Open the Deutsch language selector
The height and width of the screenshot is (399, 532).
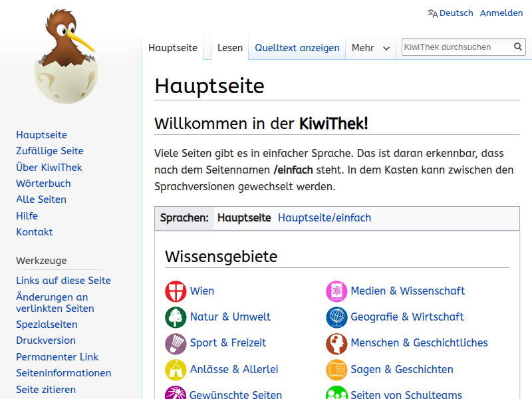[x=450, y=13]
